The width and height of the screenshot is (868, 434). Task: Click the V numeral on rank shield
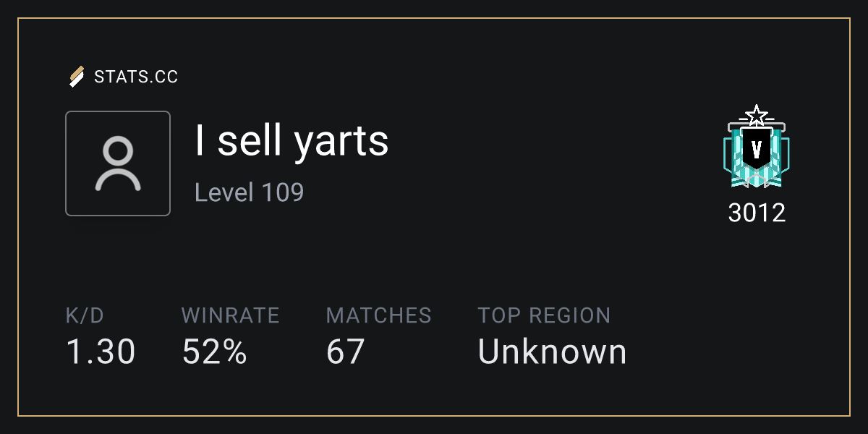756,150
